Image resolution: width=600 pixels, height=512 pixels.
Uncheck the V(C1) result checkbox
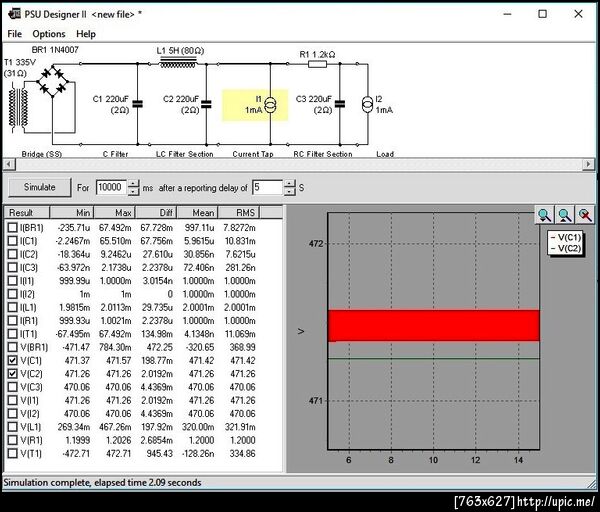pos(13,360)
